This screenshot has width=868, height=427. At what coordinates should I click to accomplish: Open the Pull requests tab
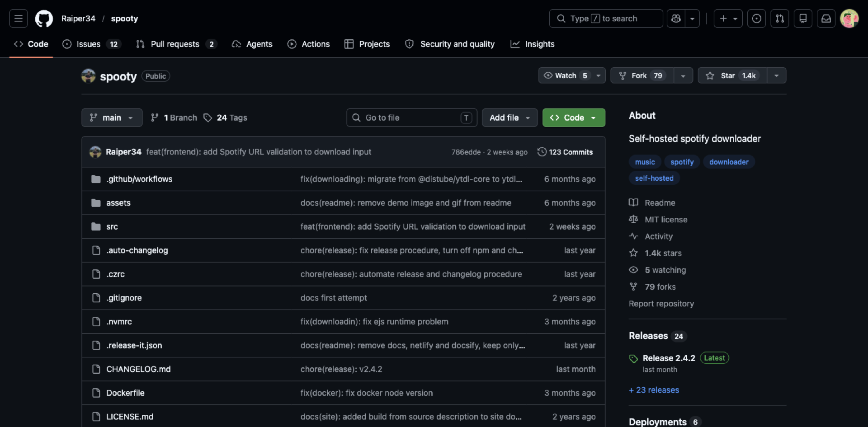pos(177,44)
